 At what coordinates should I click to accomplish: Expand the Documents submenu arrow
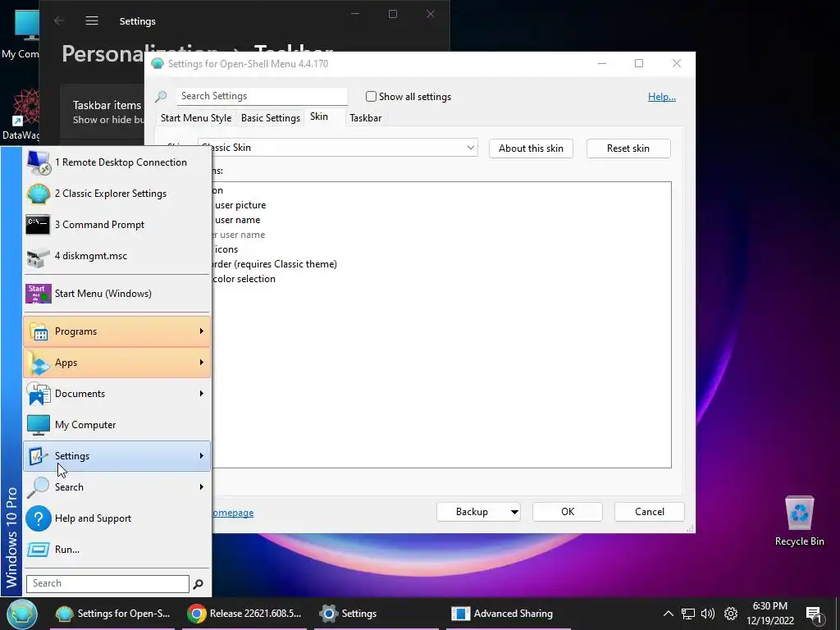202,394
